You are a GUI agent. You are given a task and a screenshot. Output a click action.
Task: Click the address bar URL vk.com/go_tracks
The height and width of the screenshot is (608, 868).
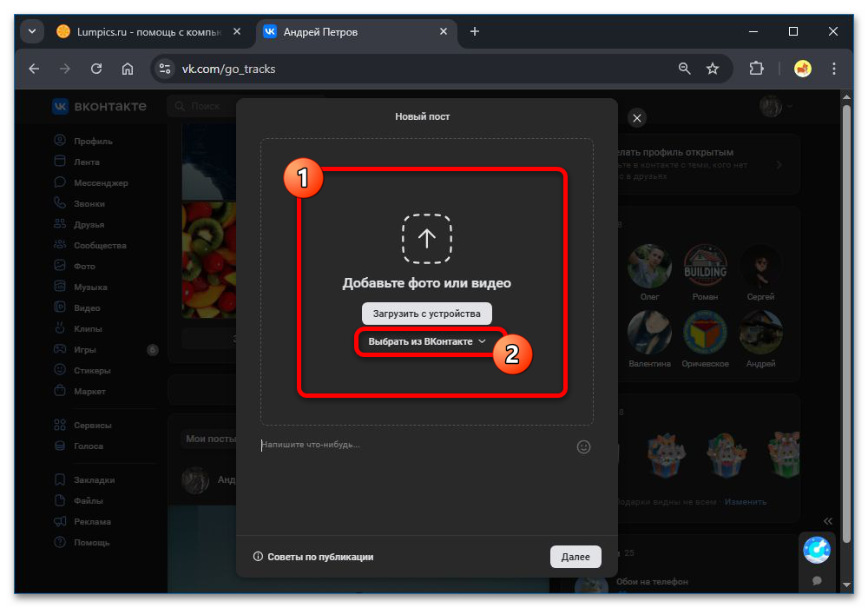228,69
